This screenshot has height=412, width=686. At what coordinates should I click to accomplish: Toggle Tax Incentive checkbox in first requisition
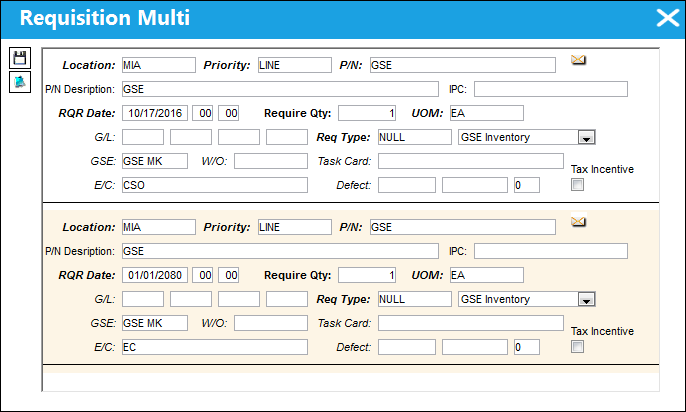tap(577, 185)
